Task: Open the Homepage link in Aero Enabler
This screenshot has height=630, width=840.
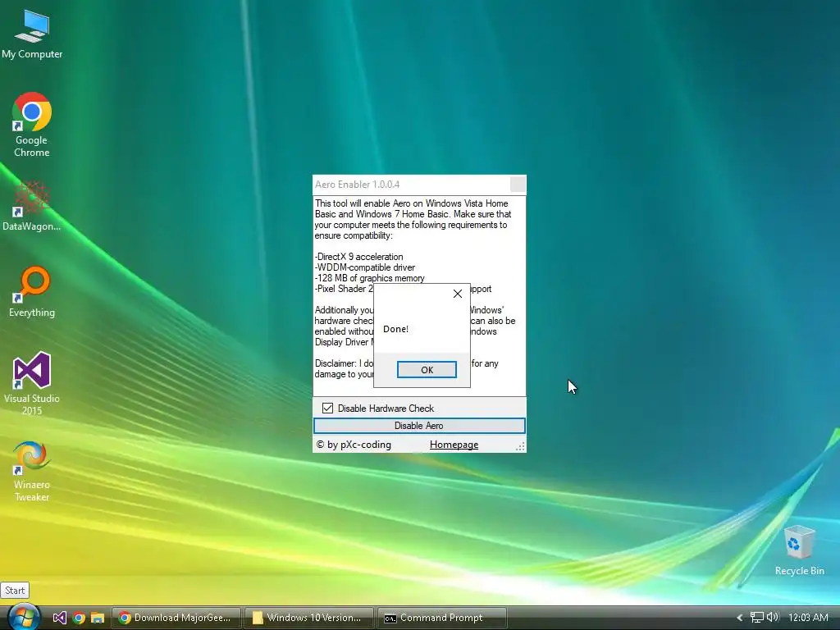Action: [454, 445]
